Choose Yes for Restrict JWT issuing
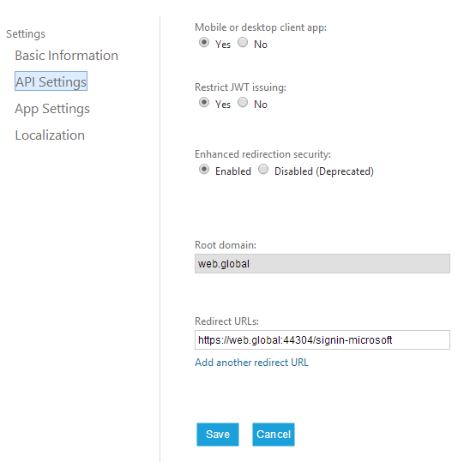The width and height of the screenshot is (476, 462). [x=204, y=102]
